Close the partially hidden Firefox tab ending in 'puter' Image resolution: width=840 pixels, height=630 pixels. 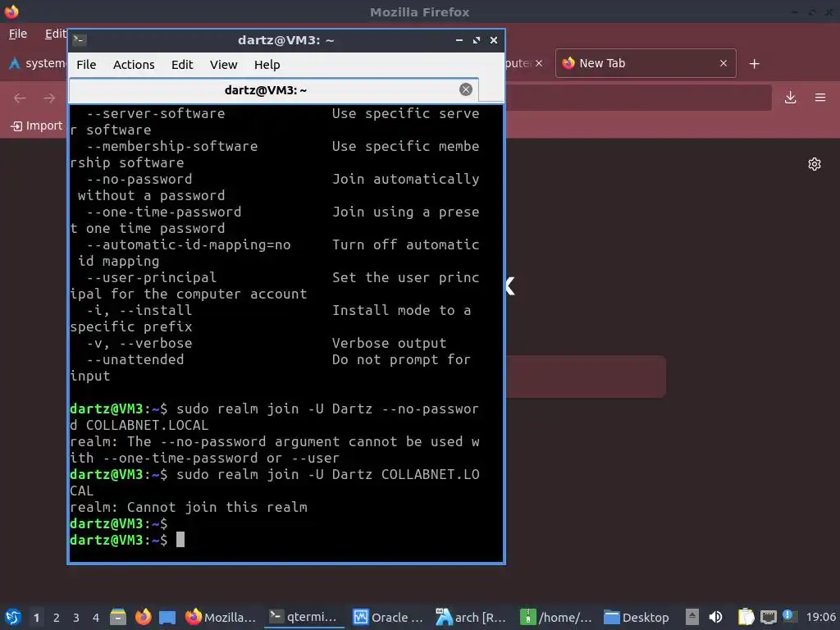pyautogui.click(x=539, y=63)
